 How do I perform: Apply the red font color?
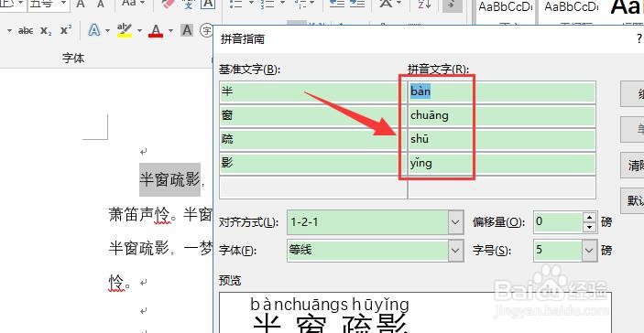click(156, 31)
